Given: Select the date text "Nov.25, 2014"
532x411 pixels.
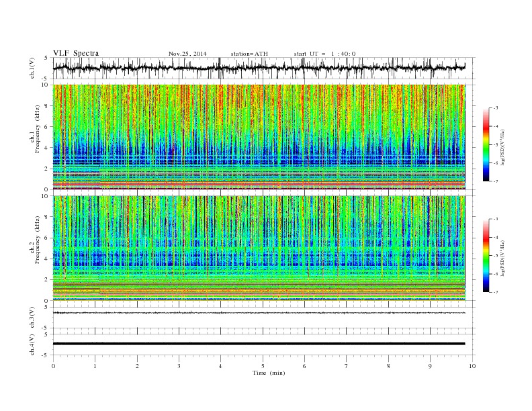Looking at the screenshot, I should coord(187,54).
